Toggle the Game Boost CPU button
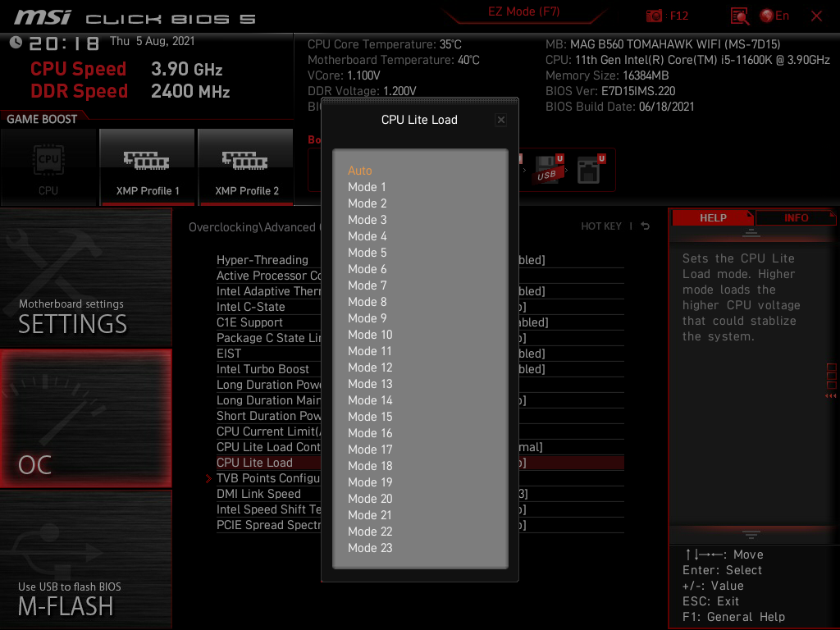This screenshot has width=840, height=630. [48, 167]
